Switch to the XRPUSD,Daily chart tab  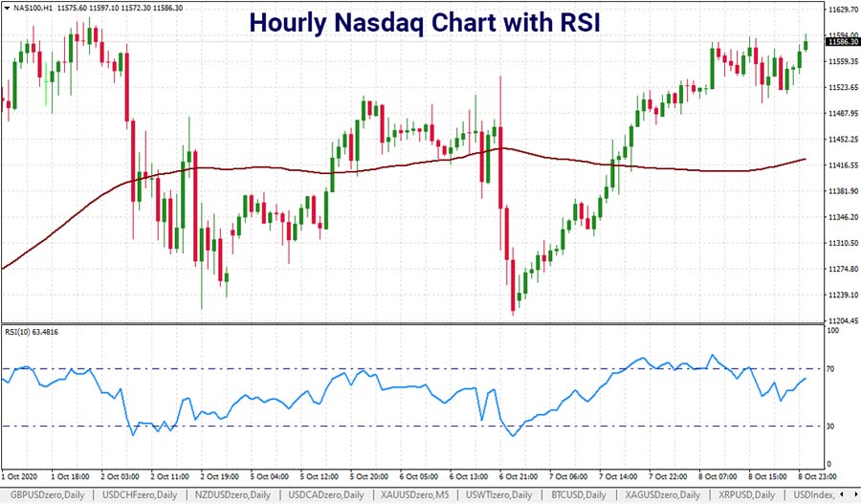click(747, 494)
